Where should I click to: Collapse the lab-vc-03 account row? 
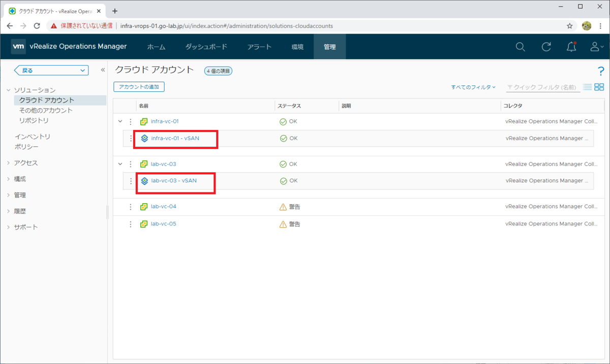[120, 164]
